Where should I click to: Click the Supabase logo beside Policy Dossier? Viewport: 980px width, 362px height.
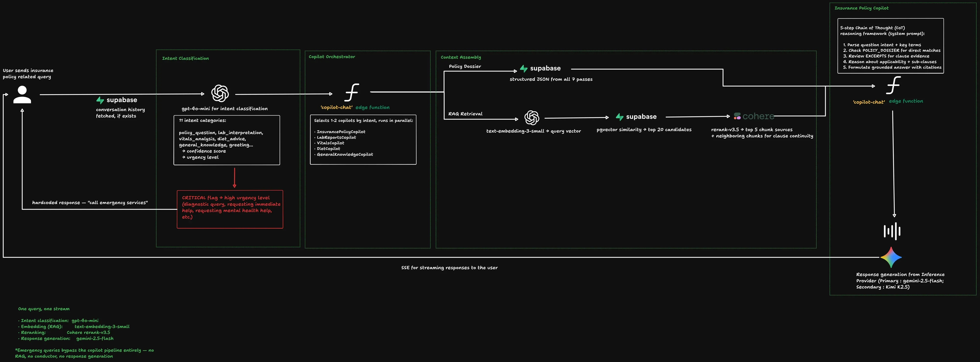tap(540, 69)
